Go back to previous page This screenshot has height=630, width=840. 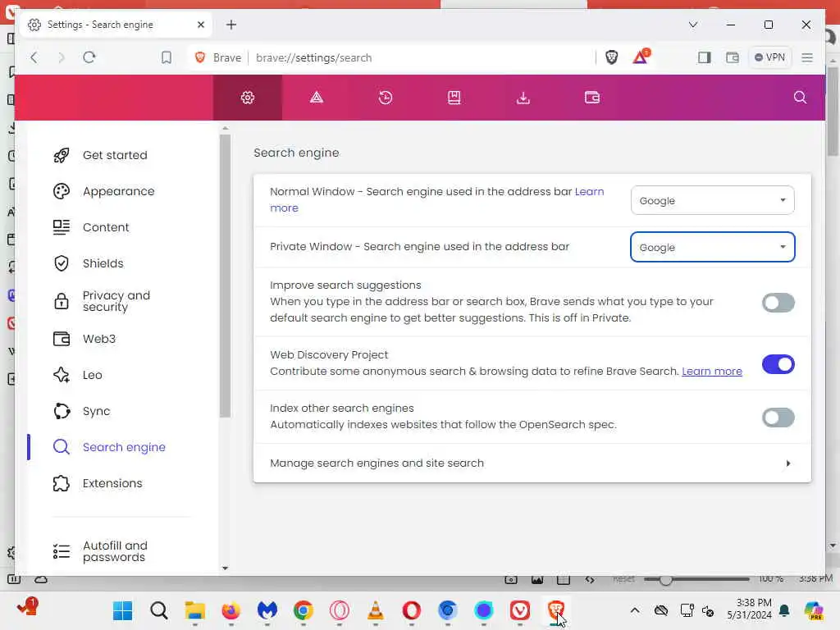(34, 57)
